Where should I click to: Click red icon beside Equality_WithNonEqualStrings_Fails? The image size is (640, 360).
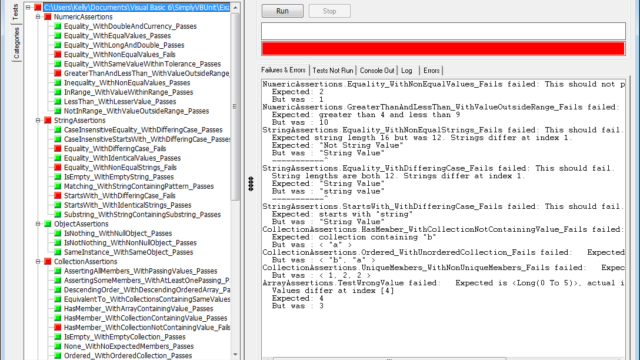58,167
